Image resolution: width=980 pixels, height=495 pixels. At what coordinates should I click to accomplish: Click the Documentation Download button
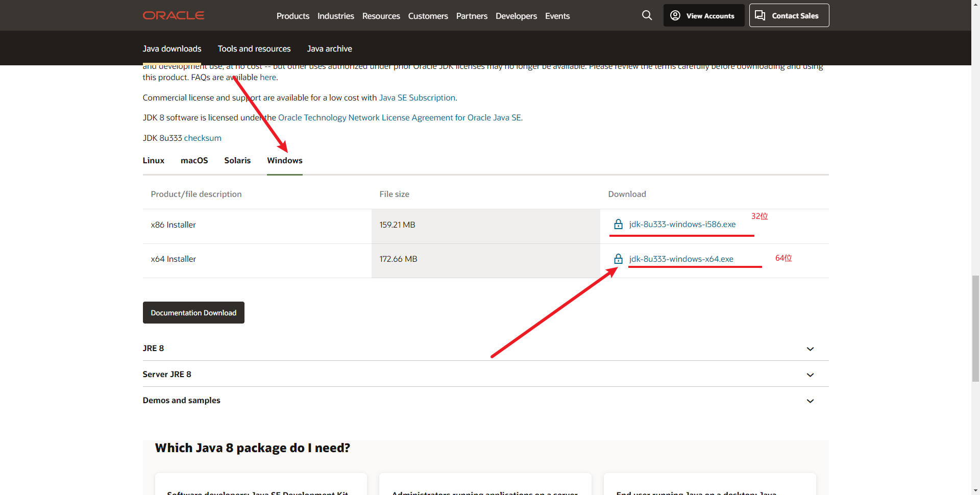coord(193,312)
